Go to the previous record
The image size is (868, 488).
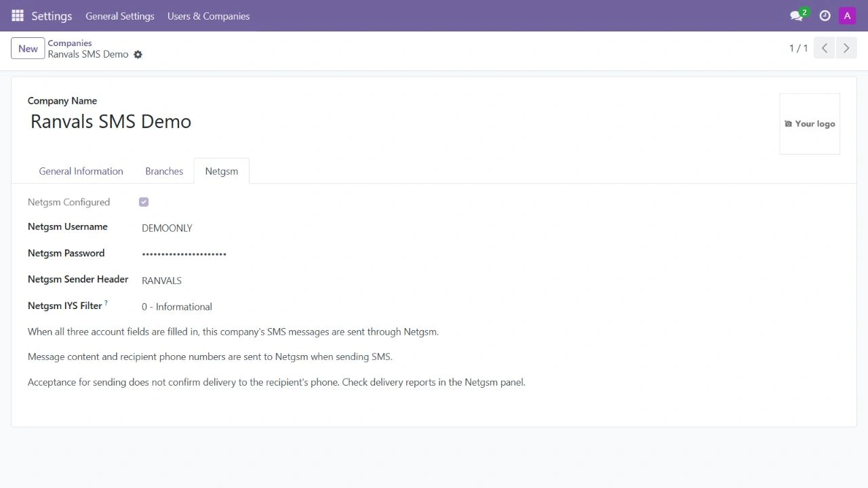click(825, 48)
